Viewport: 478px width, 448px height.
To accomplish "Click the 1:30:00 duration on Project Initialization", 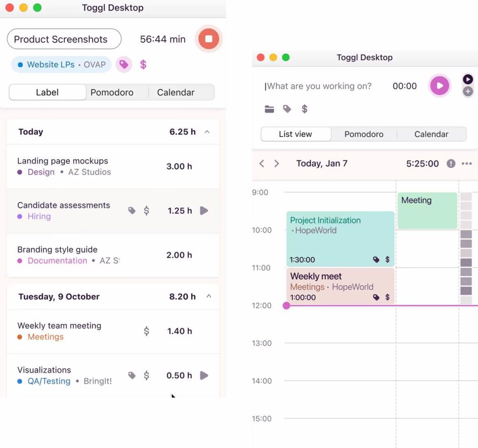I will click(x=302, y=260).
